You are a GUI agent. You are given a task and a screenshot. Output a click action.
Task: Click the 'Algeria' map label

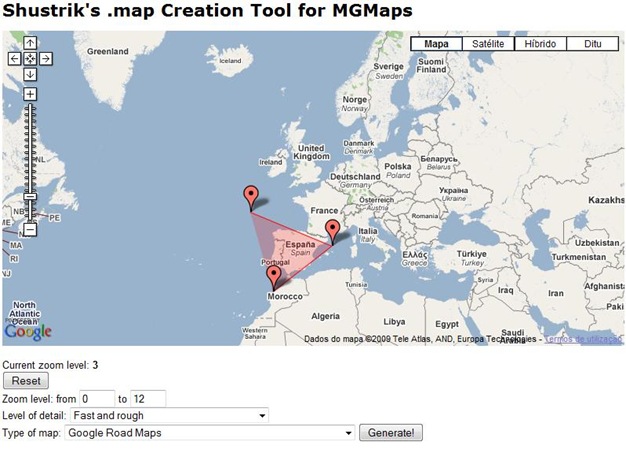(326, 316)
